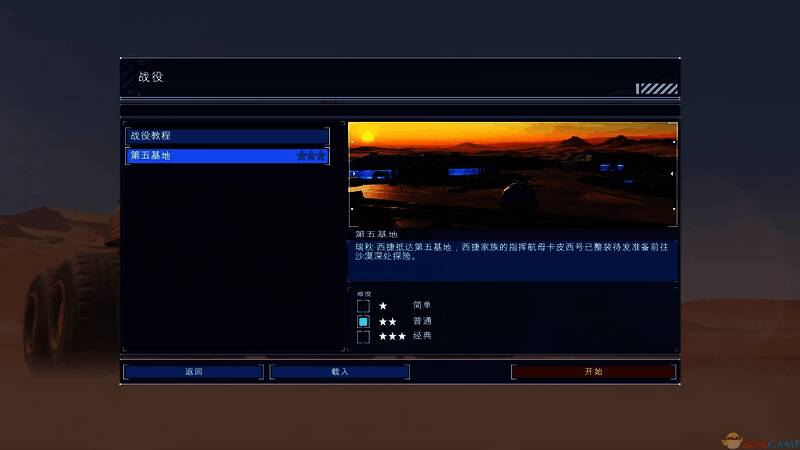Click the 简单 difficulty label
Viewport: 800px width, 450px height.
coord(422,306)
